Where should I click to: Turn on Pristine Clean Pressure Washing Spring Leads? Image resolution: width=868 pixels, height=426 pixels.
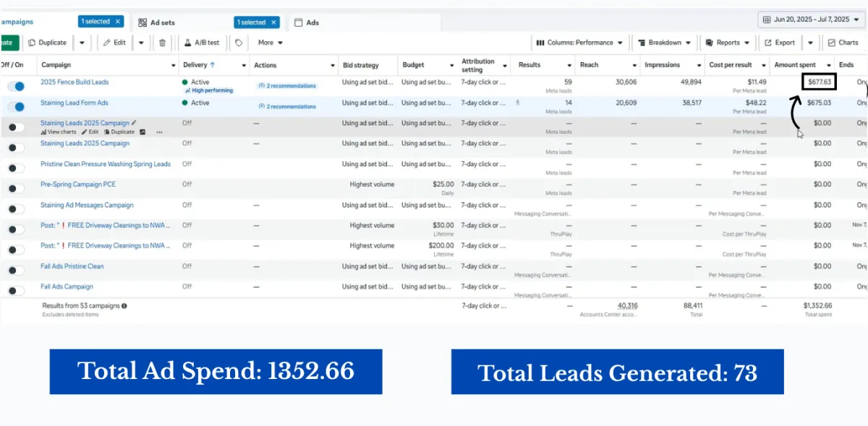click(15, 168)
